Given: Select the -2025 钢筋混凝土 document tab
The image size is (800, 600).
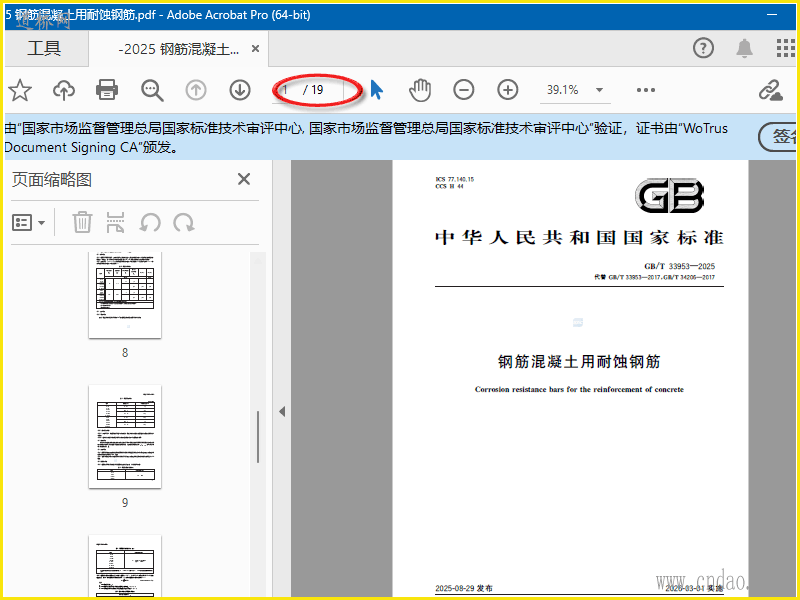Looking at the screenshot, I should [178, 49].
